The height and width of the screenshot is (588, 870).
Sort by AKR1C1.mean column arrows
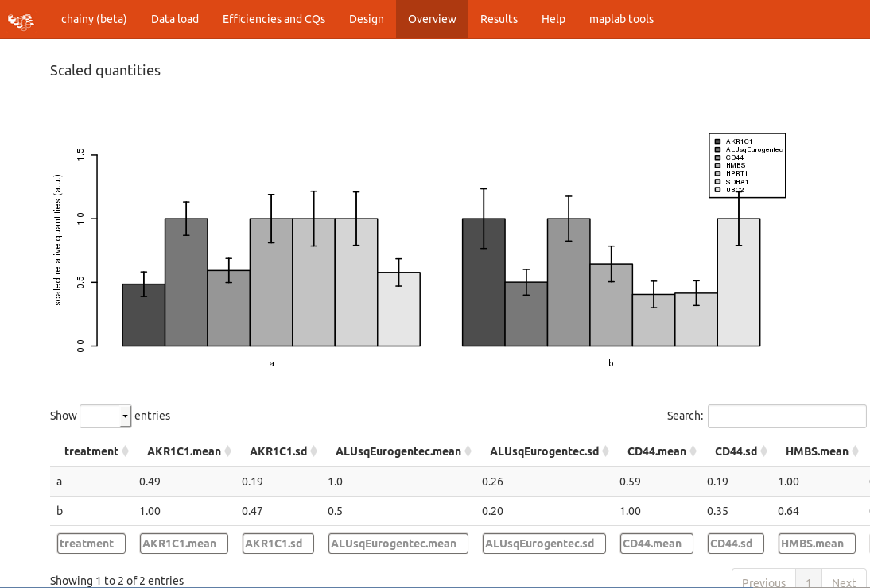[228, 451]
